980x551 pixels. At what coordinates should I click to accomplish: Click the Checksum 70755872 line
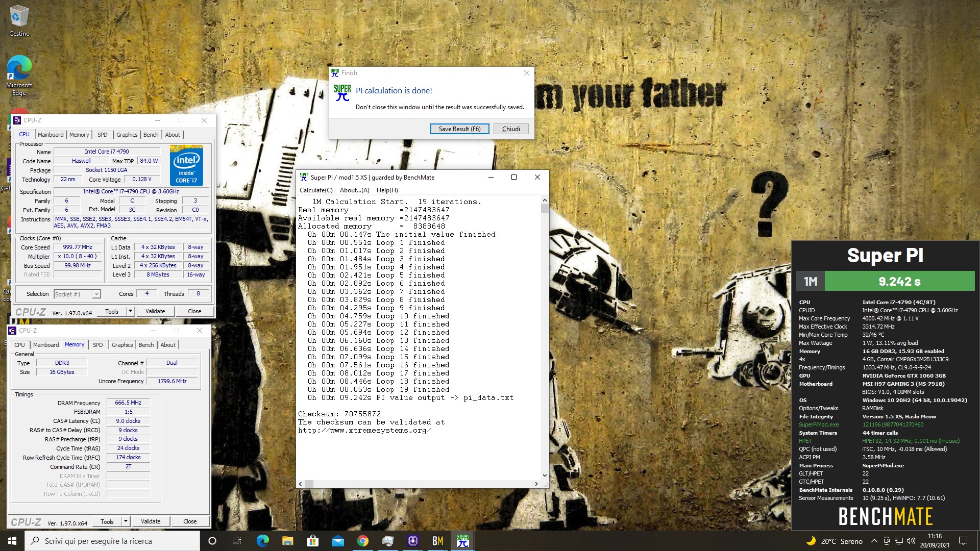[339, 414]
